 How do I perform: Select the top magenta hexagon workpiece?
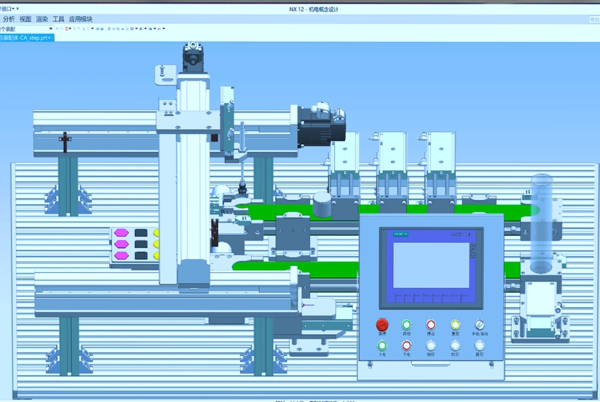click(122, 233)
